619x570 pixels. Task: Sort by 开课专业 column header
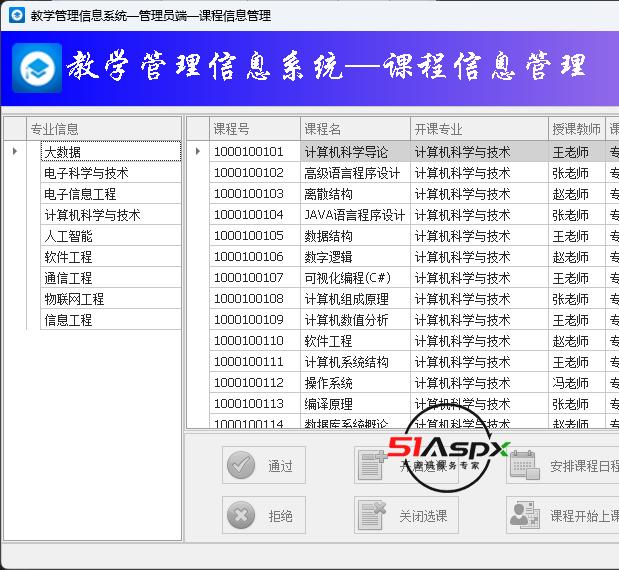coord(479,129)
